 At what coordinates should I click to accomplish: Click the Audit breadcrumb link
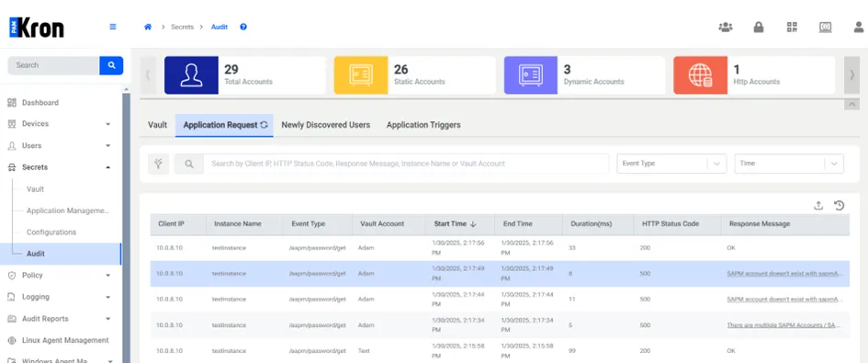click(220, 28)
